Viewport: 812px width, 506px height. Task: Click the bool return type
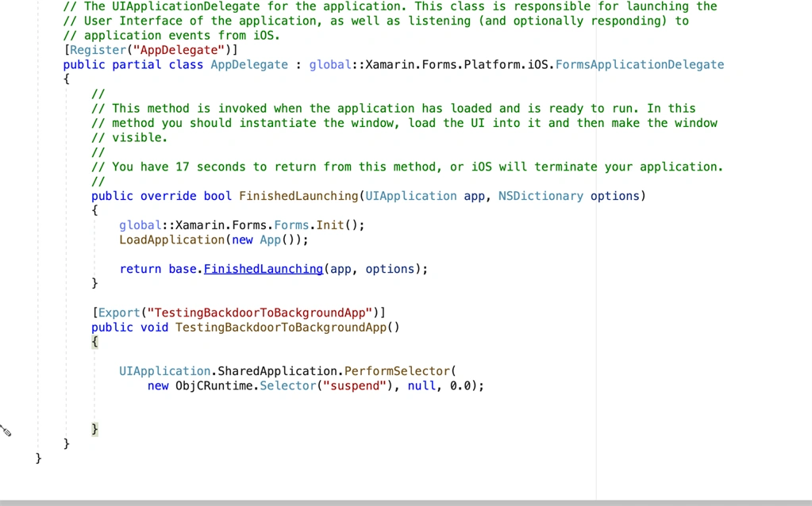(217, 196)
